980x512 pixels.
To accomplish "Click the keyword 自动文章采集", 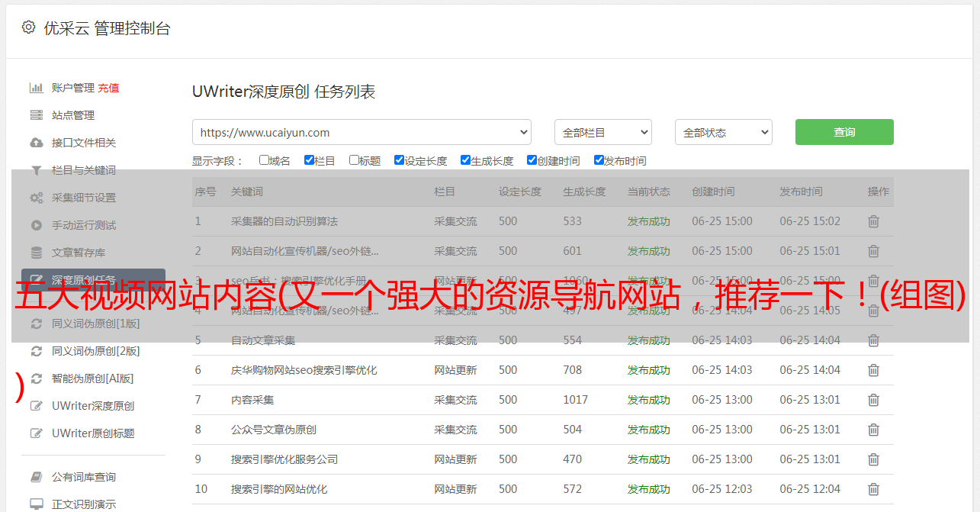I will pyautogui.click(x=263, y=340).
